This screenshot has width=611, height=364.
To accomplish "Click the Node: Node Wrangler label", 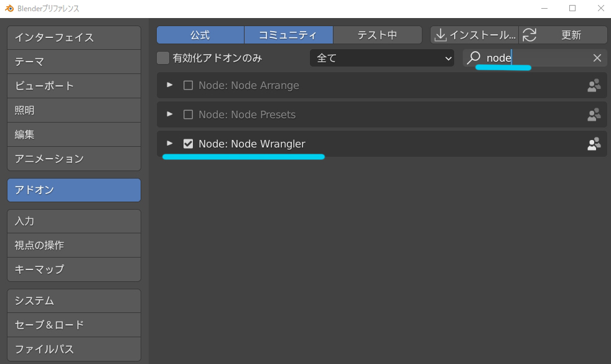I will pos(252,144).
